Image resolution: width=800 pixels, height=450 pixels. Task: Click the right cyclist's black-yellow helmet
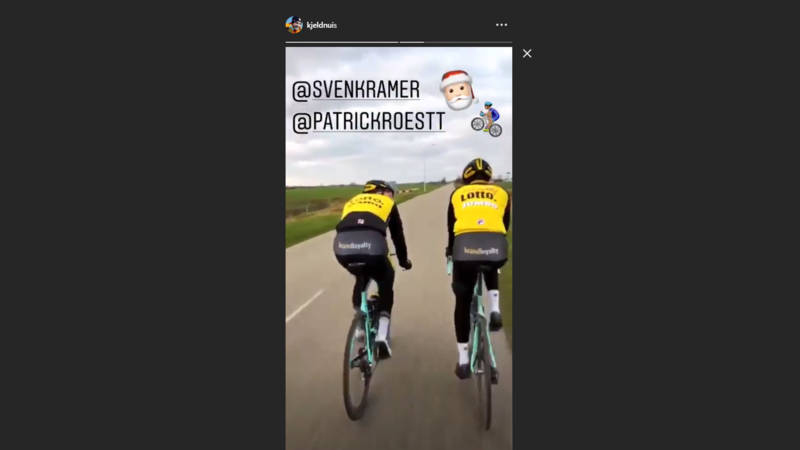click(x=477, y=170)
